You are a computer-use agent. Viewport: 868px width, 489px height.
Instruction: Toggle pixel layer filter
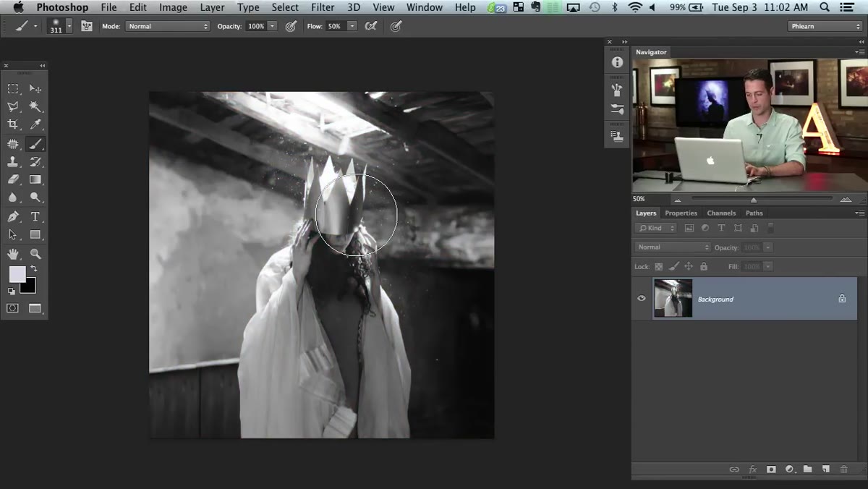[689, 228]
